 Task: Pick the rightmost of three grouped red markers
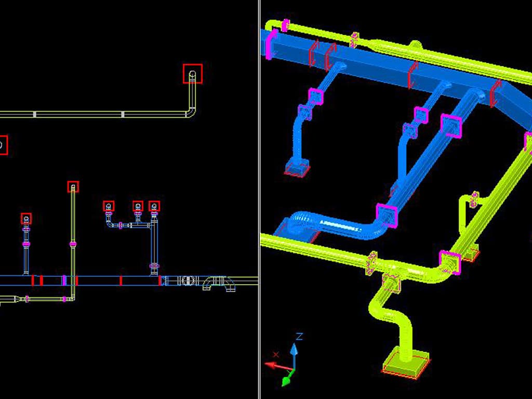(x=154, y=206)
